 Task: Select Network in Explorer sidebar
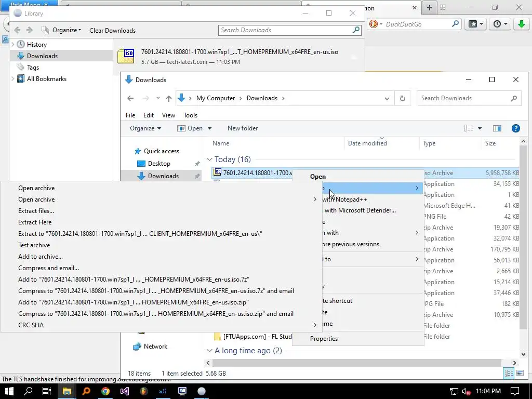pyautogui.click(x=155, y=347)
